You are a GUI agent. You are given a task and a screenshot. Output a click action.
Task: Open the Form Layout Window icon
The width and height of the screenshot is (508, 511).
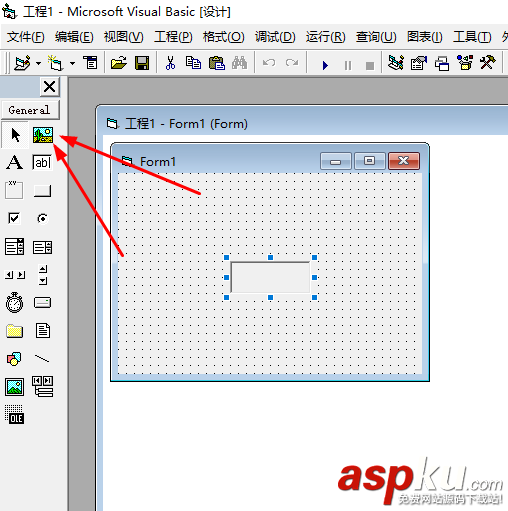pos(442,63)
